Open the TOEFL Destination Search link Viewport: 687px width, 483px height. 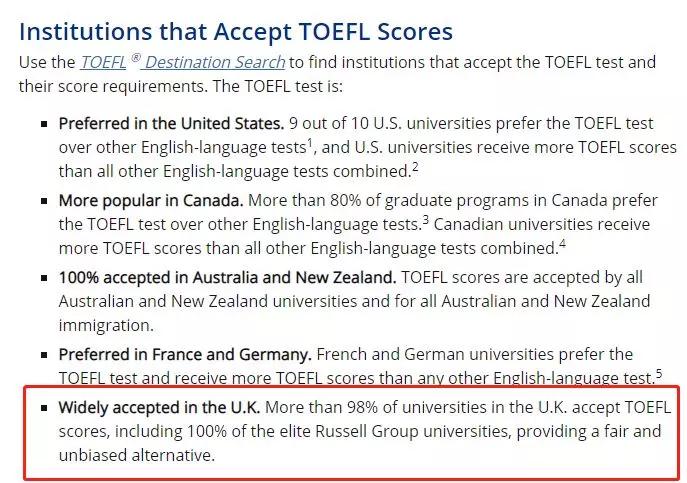point(182,62)
